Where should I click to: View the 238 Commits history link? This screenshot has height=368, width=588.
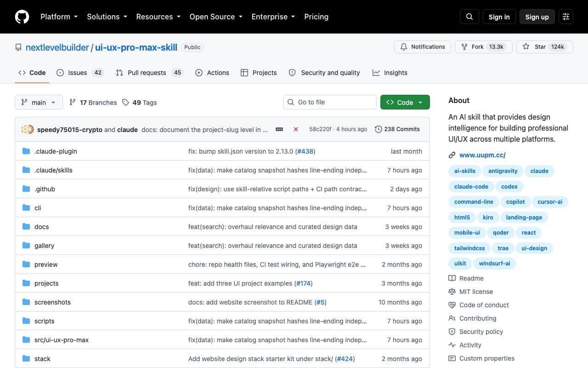tap(397, 129)
